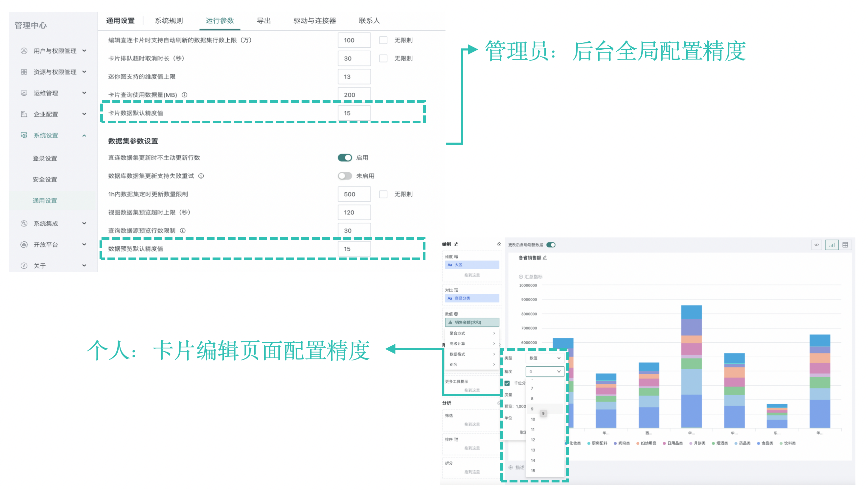Click 销售金额(求和) field pill
Viewport: 868px width, 490px height.
[x=472, y=322]
